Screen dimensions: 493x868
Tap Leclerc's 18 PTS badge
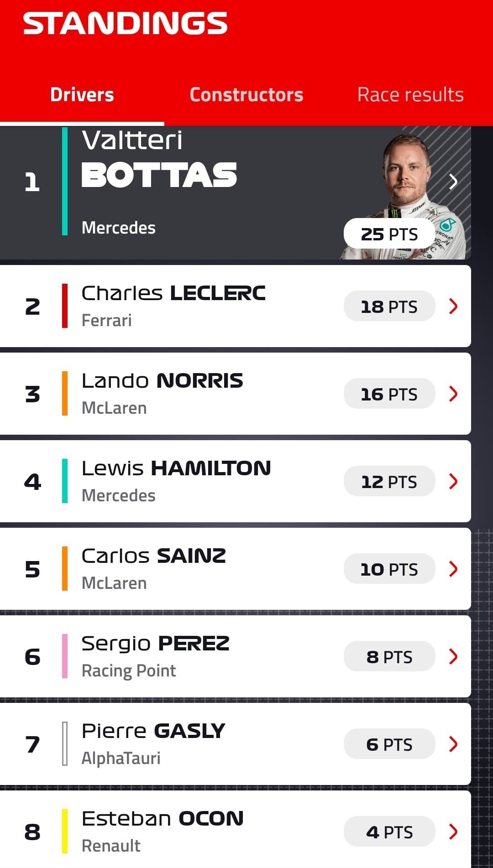point(389,306)
